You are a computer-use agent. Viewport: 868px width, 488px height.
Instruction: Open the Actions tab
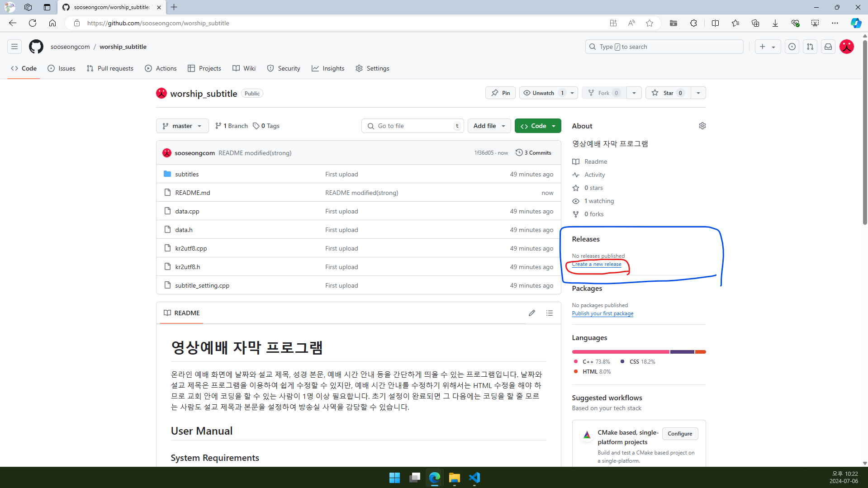pos(161,68)
